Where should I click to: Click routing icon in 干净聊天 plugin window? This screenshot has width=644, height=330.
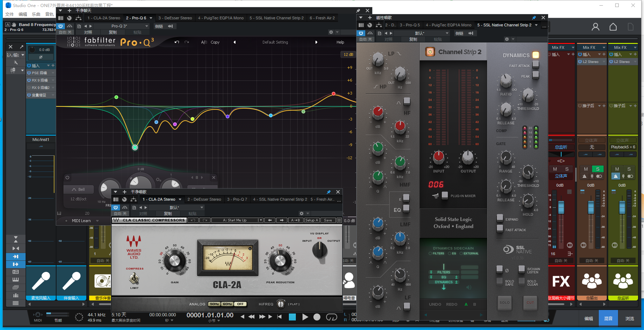[78, 18]
